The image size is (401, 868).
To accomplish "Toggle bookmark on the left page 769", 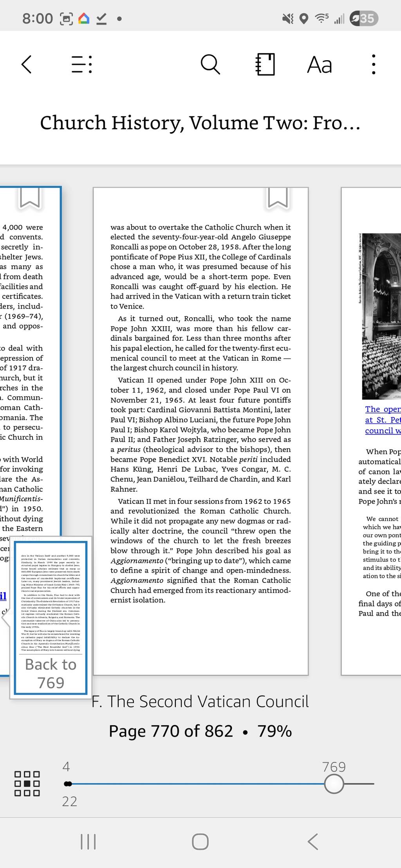I will coord(30,197).
